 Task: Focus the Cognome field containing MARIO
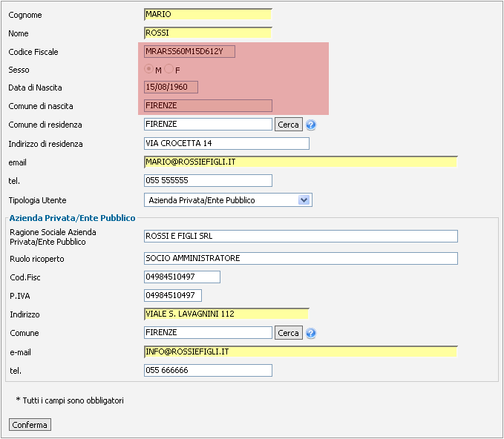click(208, 14)
